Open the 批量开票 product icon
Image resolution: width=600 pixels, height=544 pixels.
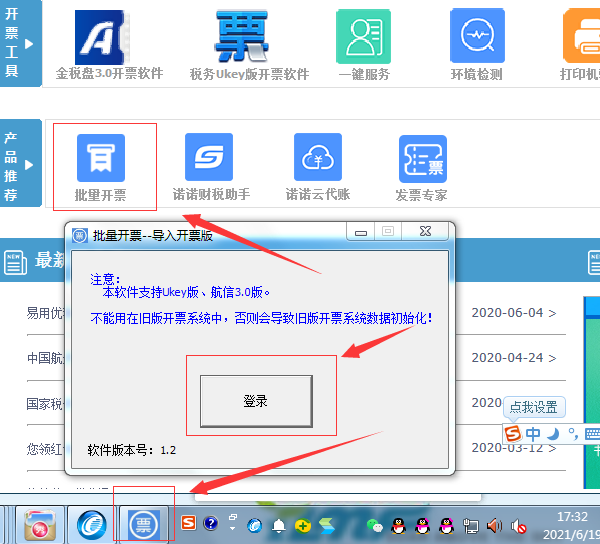101,158
